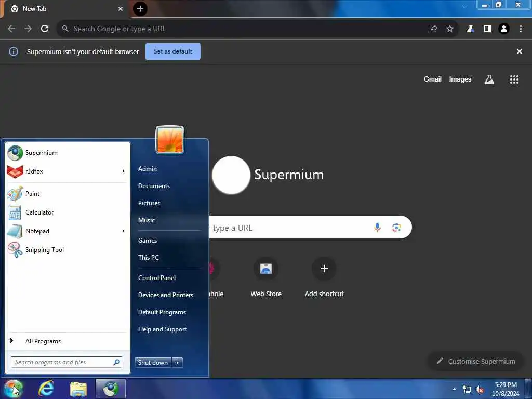Open the toolbar experiments flask icon

(470, 29)
